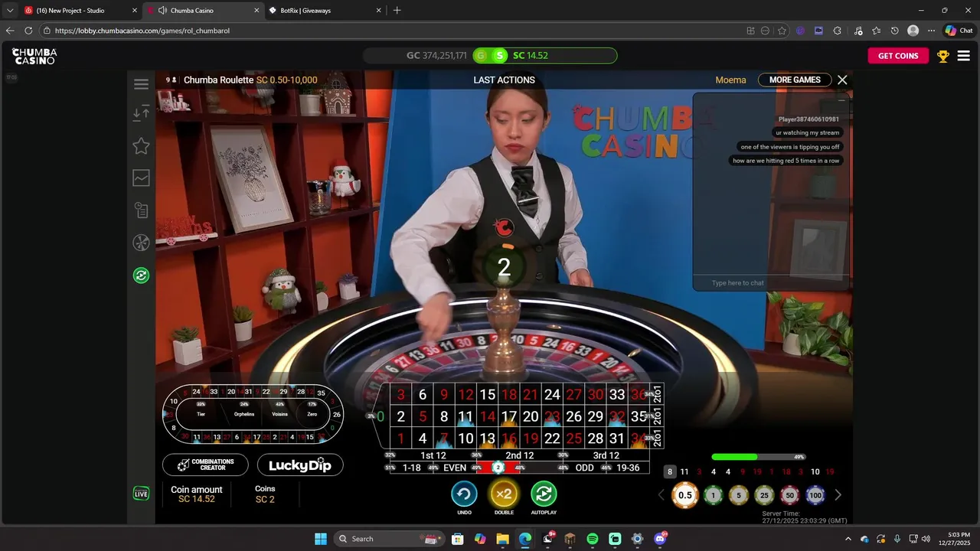980x551 pixels.
Task: Show hidden system tray icons
Action: click(x=848, y=539)
